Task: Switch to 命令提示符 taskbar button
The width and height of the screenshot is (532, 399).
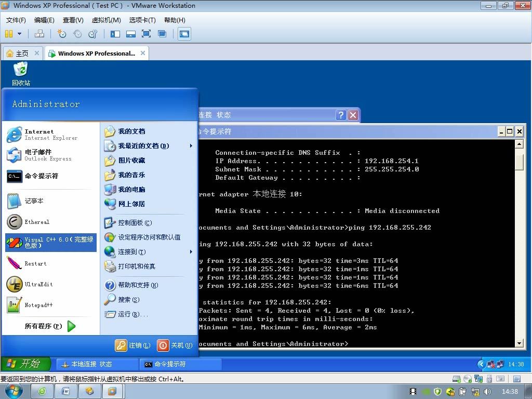Action: [180, 364]
